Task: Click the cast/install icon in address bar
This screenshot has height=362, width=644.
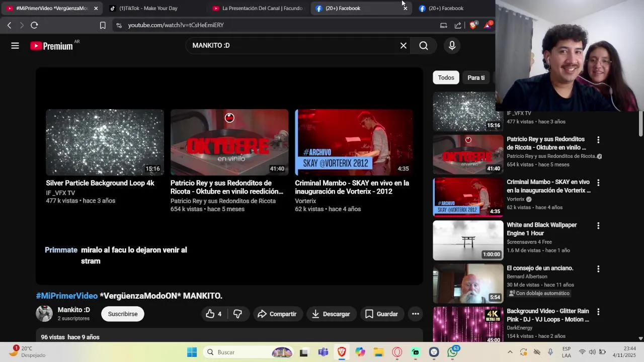Action: (443, 25)
